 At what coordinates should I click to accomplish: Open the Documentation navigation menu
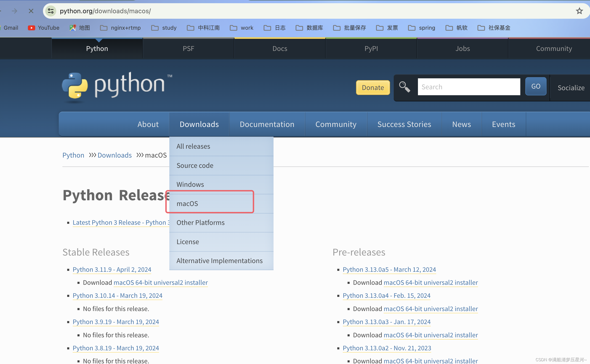(x=267, y=124)
